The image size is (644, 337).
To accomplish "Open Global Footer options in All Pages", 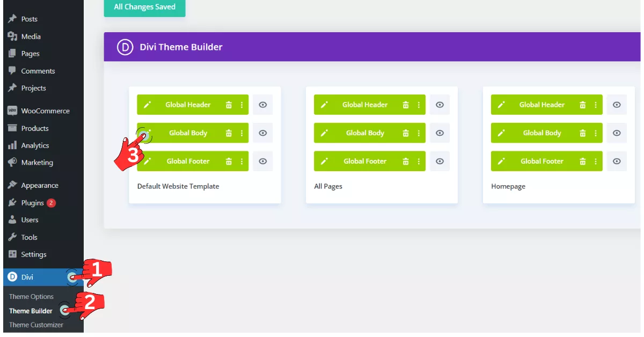I will (419, 161).
